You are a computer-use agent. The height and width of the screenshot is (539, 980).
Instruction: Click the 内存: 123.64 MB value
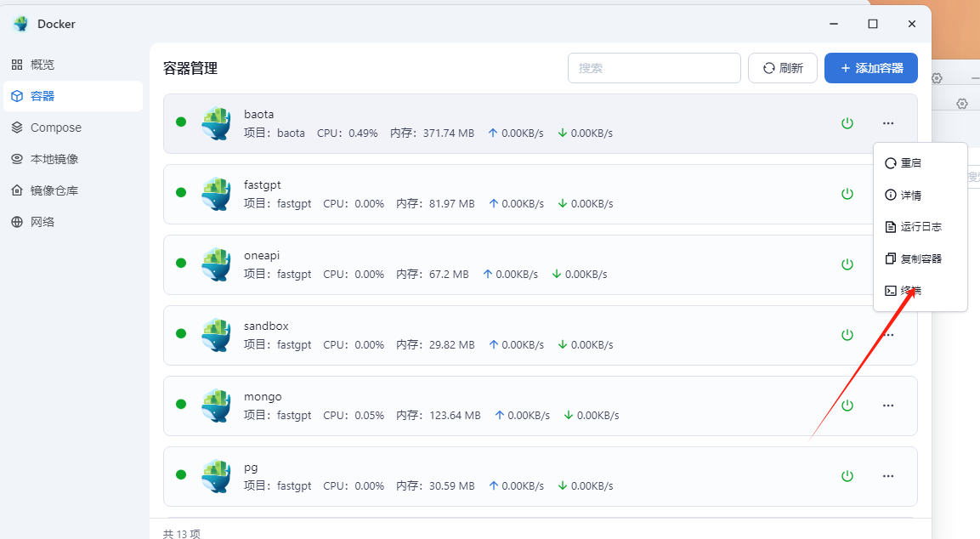(439, 415)
